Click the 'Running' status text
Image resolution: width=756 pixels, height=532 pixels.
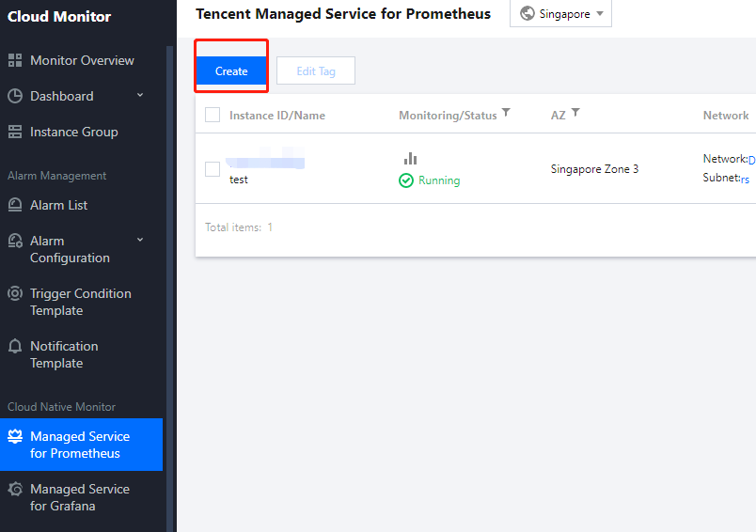[439, 180]
